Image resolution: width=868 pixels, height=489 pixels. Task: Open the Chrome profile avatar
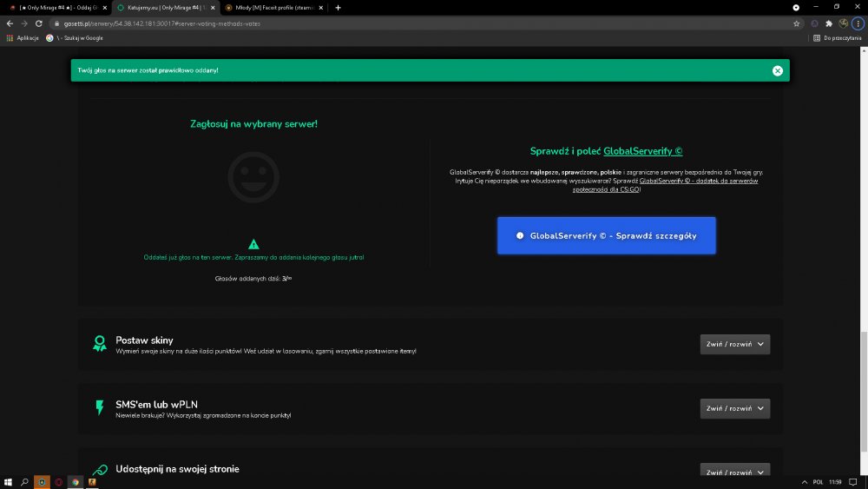[x=843, y=23]
